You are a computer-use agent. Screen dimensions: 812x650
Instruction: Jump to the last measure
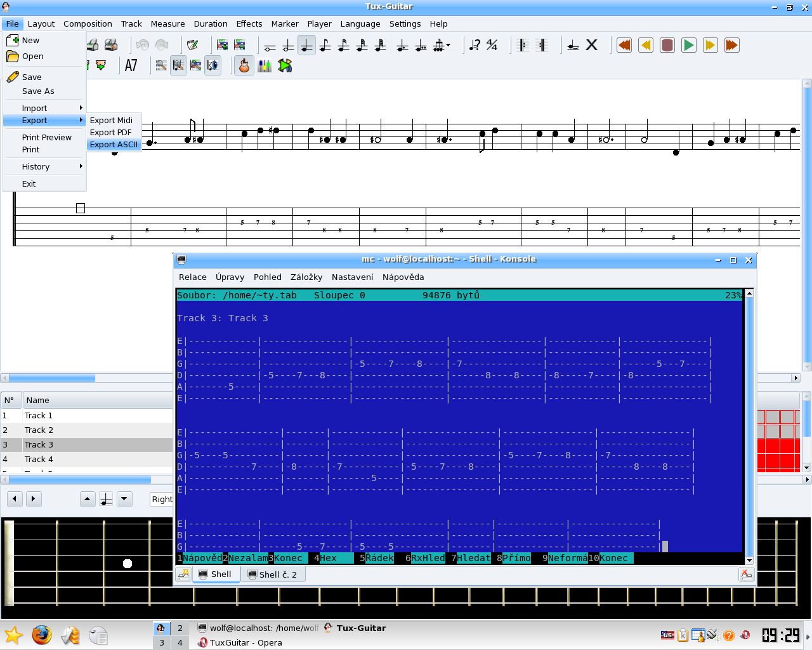coord(732,46)
